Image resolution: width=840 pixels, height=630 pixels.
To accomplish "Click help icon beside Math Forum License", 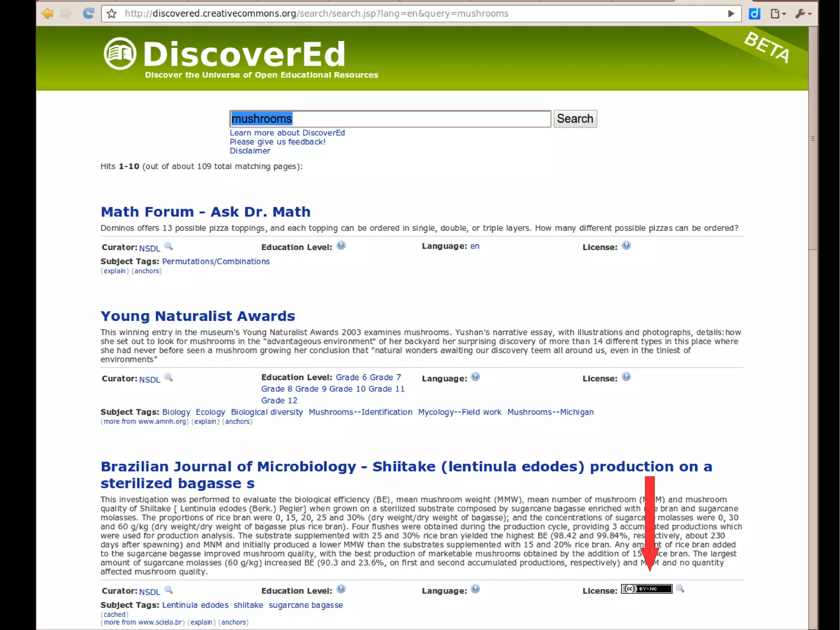I will [x=626, y=245].
